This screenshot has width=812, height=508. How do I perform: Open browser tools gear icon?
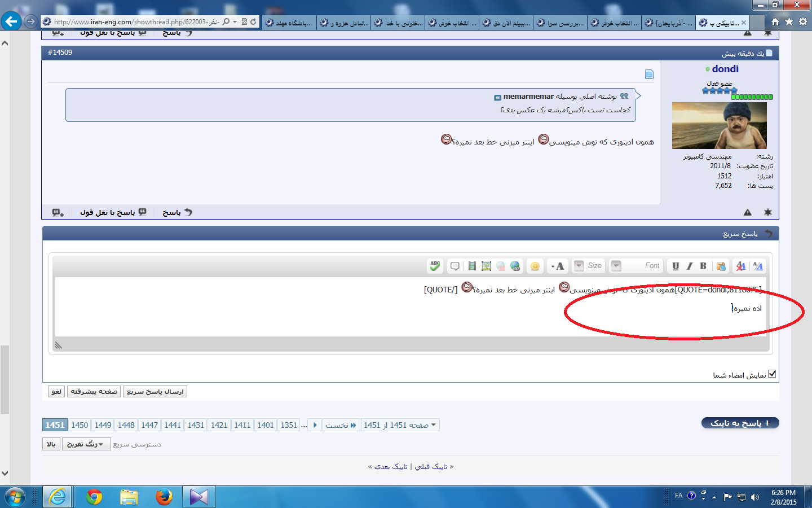[803, 21]
